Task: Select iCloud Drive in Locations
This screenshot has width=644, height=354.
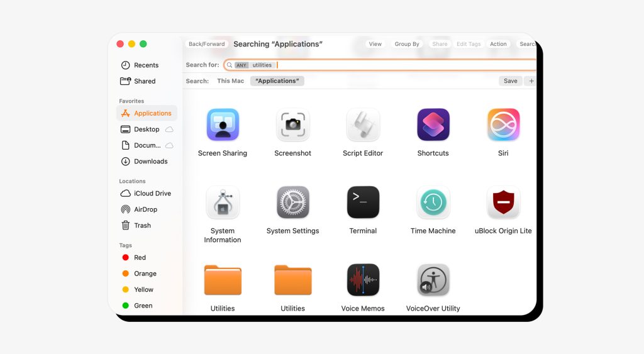Action: [152, 194]
